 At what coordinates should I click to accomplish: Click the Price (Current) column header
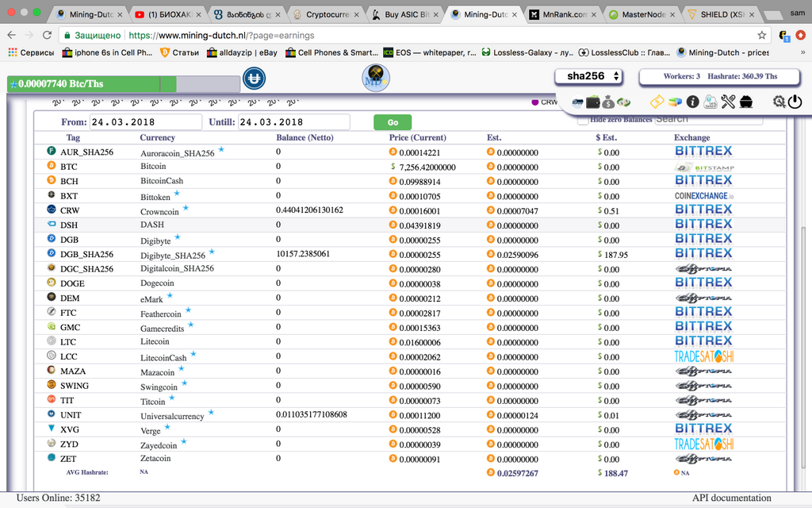[x=417, y=137]
